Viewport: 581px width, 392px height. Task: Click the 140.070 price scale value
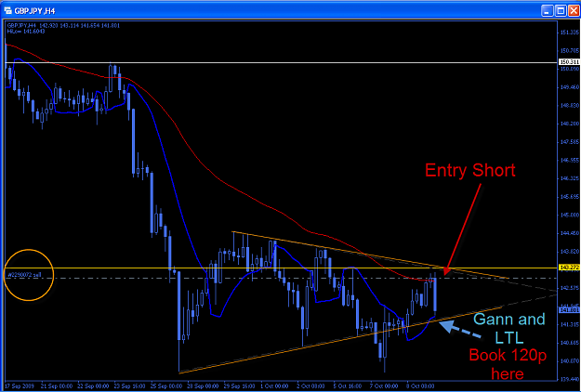569,361
